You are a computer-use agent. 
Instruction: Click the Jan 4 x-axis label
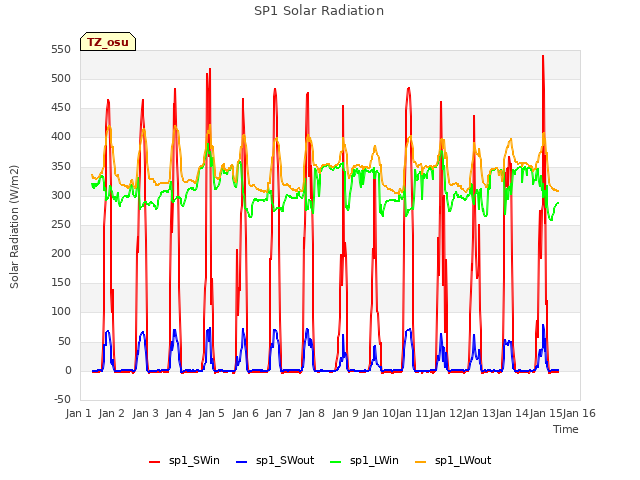[x=178, y=413]
